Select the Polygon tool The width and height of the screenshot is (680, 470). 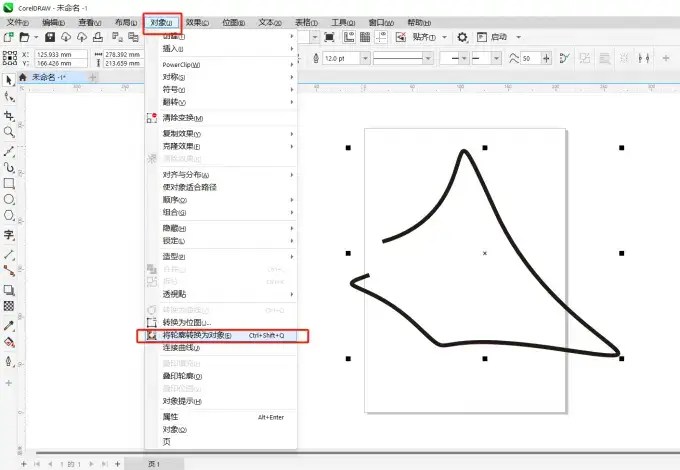tap(9, 215)
